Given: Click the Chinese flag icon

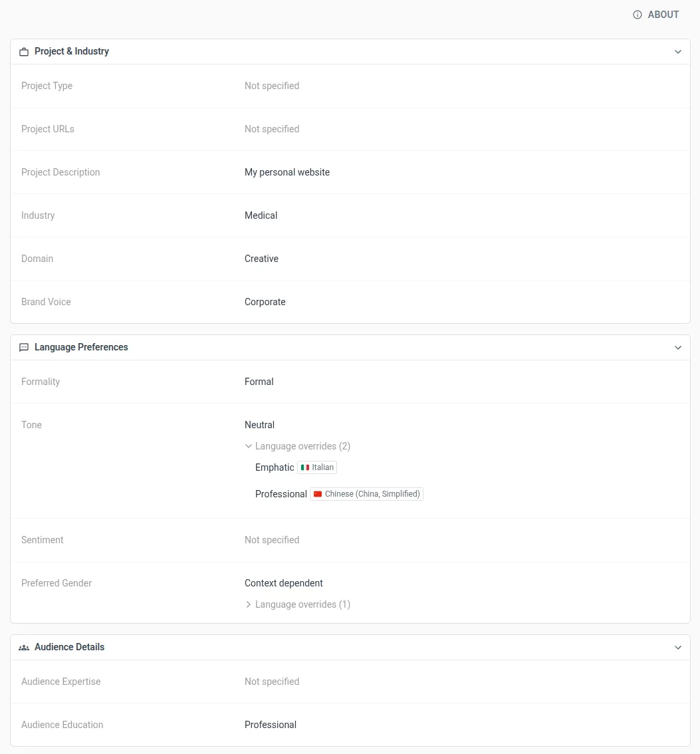Looking at the screenshot, I should pos(318,494).
